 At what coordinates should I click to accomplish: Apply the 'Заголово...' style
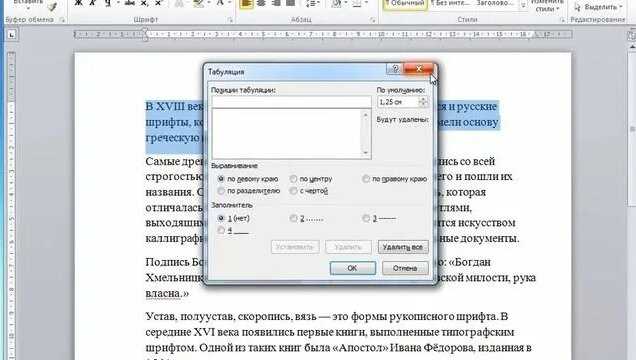coord(495,3)
